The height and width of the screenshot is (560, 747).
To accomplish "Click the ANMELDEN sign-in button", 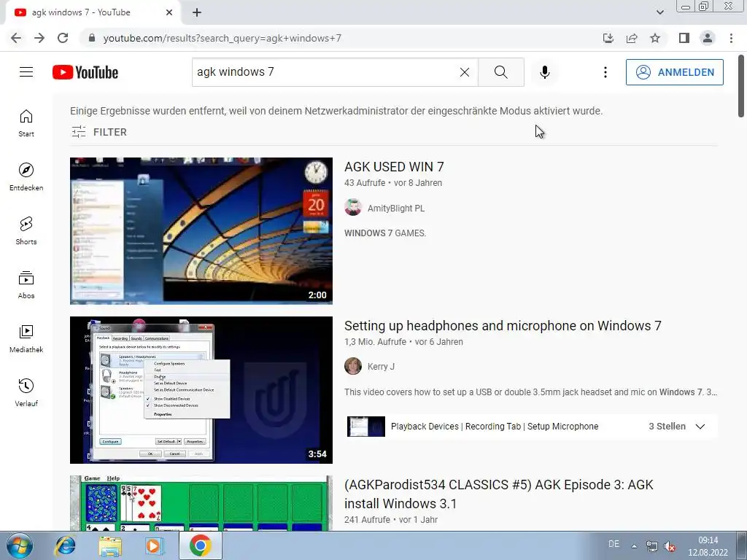I will point(675,72).
